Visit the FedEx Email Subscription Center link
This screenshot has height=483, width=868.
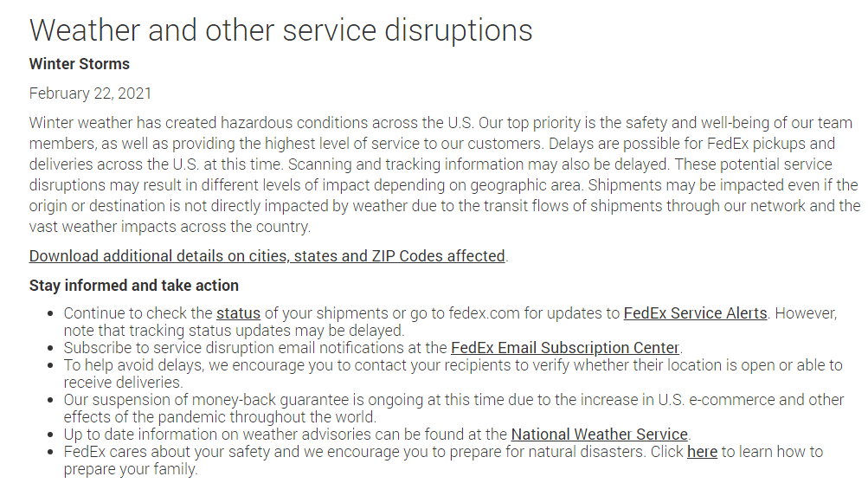tap(565, 348)
